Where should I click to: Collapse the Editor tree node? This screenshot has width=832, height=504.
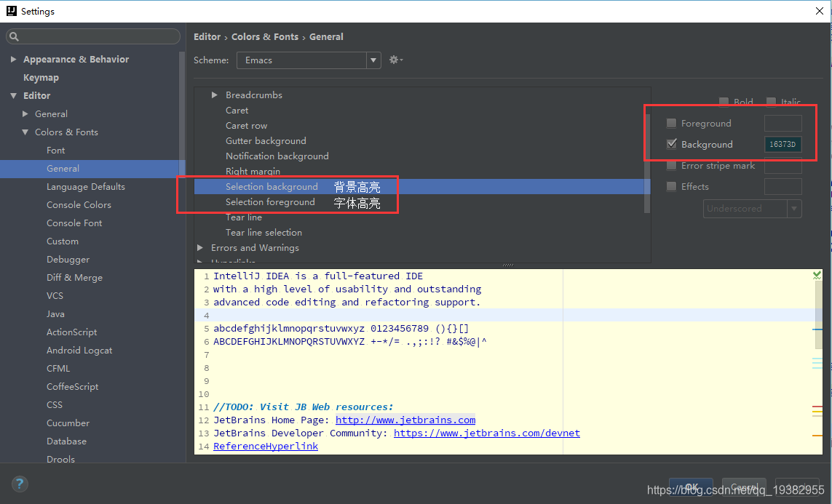point(13,95)
